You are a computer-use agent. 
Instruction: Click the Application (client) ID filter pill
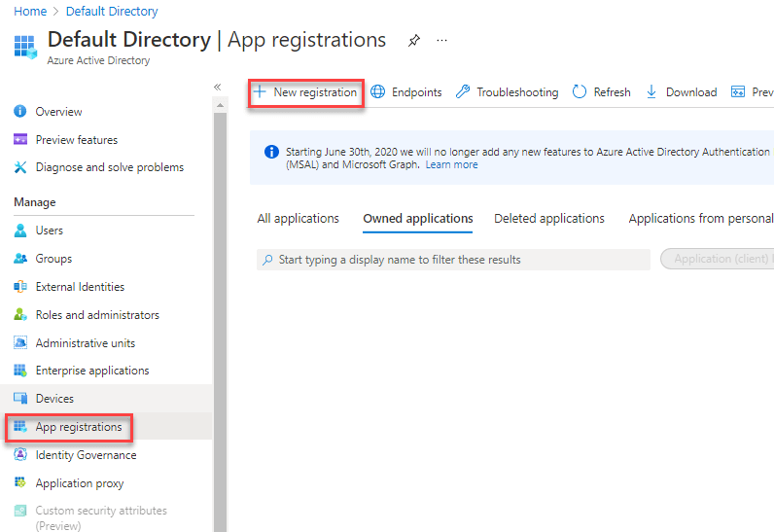[718, 259]
